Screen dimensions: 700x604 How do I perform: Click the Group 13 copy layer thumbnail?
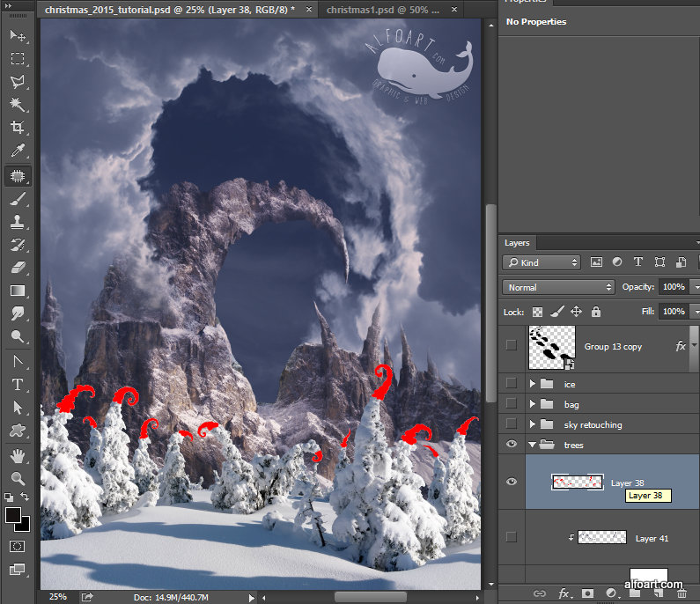click(x=551, y=346)
